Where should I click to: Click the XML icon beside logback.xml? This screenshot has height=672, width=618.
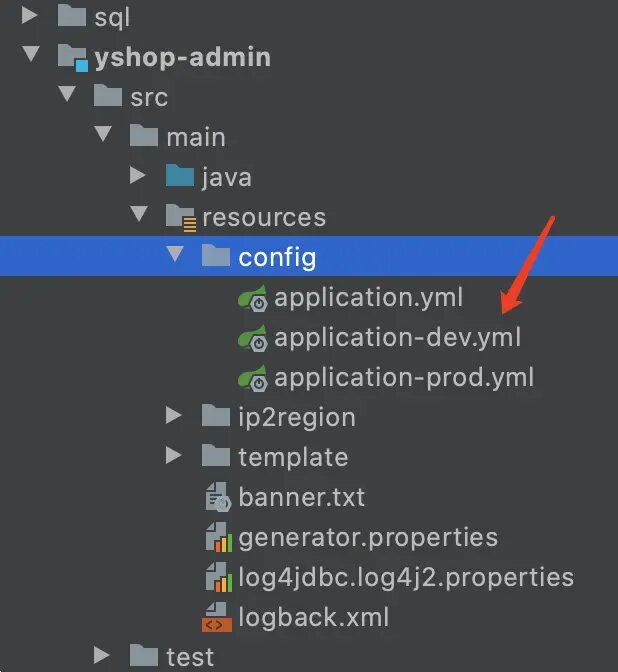217,617
